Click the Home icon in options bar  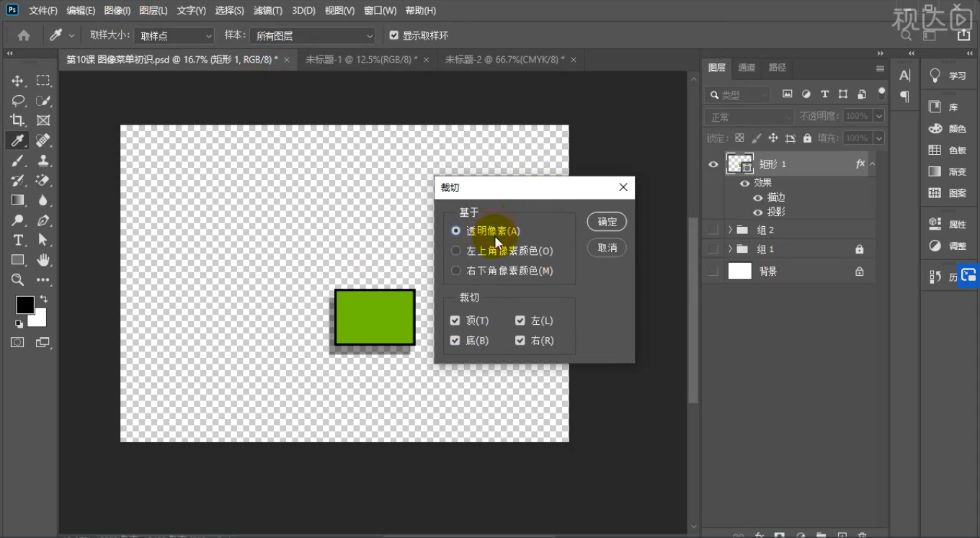click(x=24, y=35)
